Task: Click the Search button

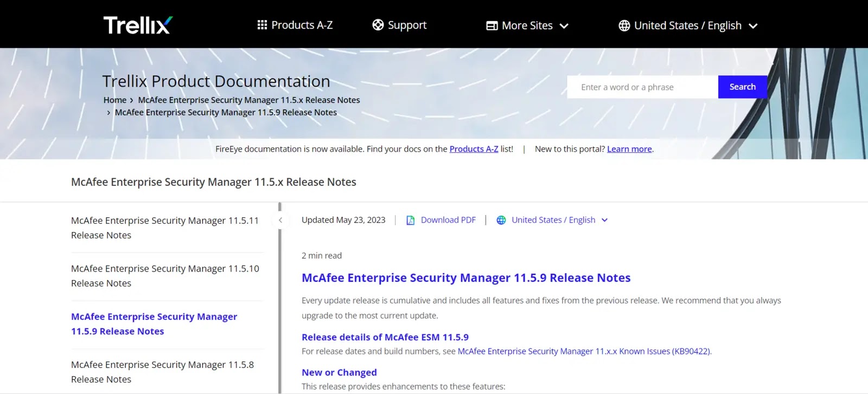Action: (743, 87)
